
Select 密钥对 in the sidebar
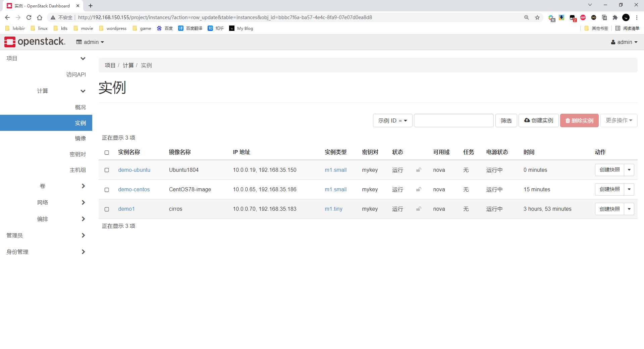click(77, 154)
